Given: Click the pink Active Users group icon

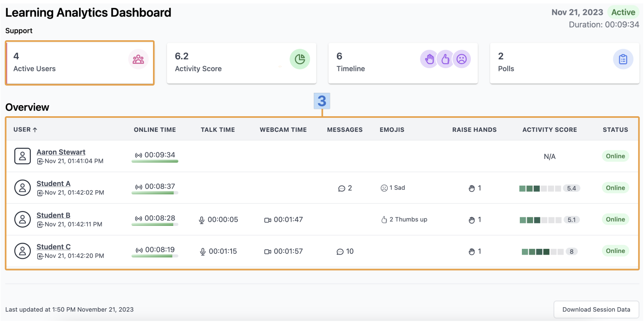Looking at the screenshot, I should pos(138,59).
